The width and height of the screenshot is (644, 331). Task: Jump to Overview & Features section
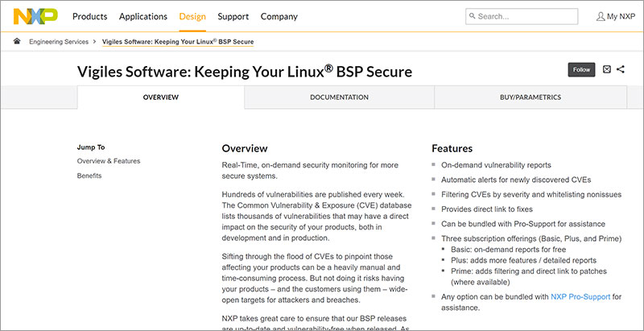[108, 161]
